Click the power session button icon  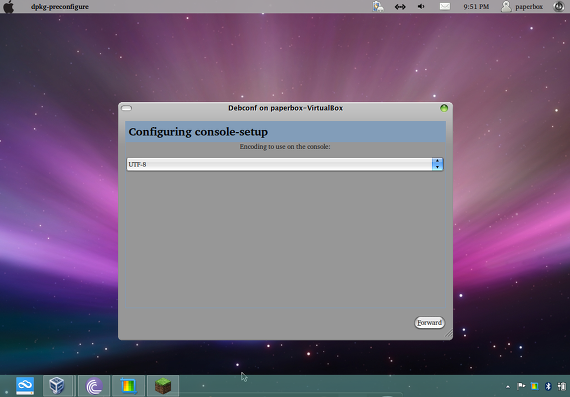tap(559, 7)
